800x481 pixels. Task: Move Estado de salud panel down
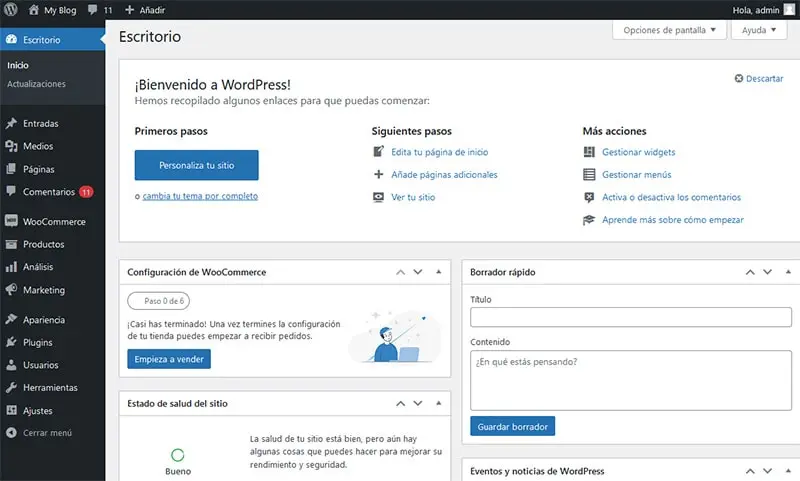coord(418,404)
